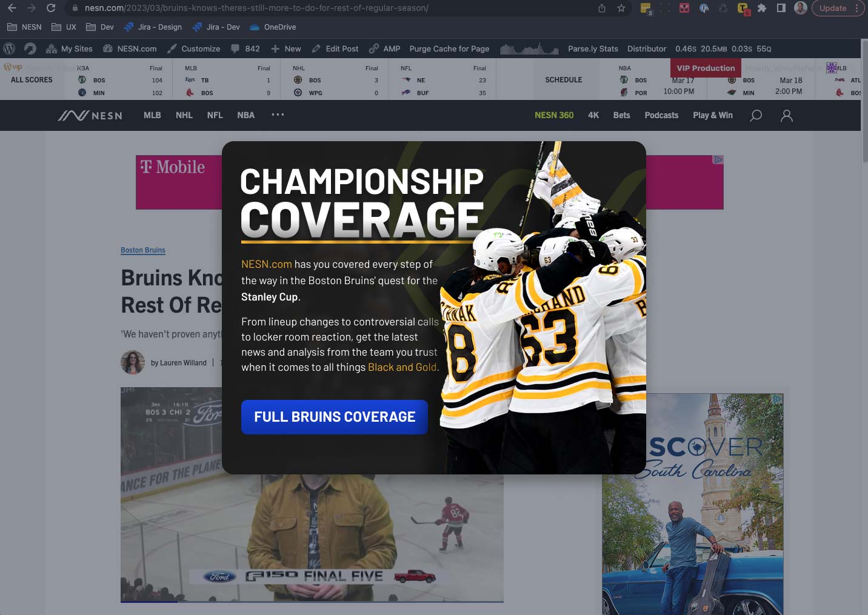Click the WordPress logo in admin bar
Image resolution: width=868 pixels, height=615 pixels.
pos(9,48)
